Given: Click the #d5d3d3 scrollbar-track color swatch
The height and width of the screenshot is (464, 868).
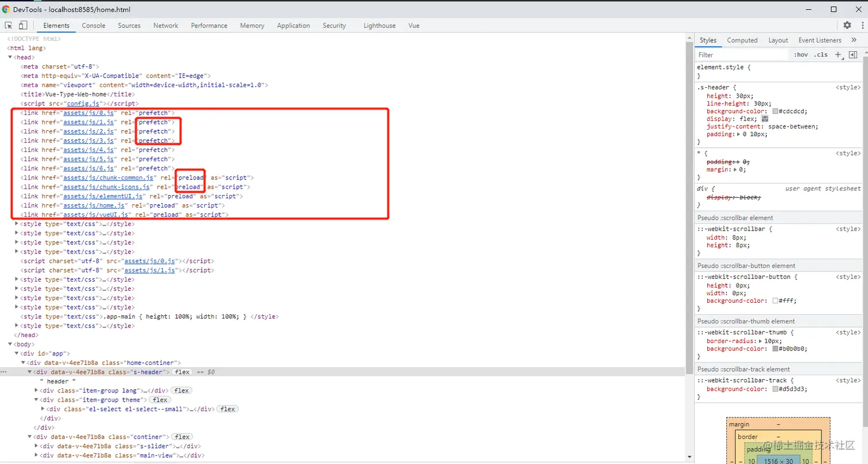Looking at the screenshot, I should (x=776, y=389).
